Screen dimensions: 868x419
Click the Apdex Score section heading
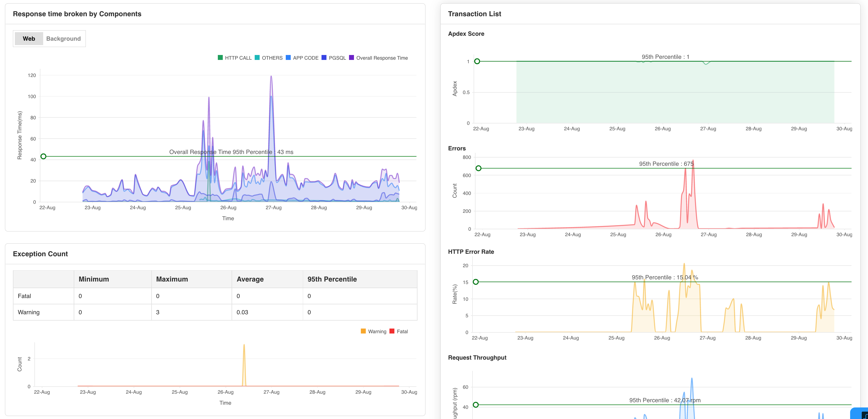466,34
